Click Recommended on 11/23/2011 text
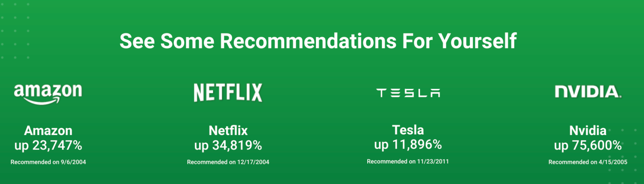 408,161
